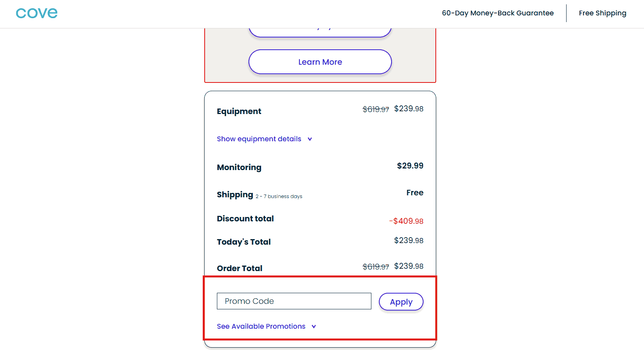Click the Cove logo in the header
The width and height of the screenshot is (644, 350).
(37, 13)
